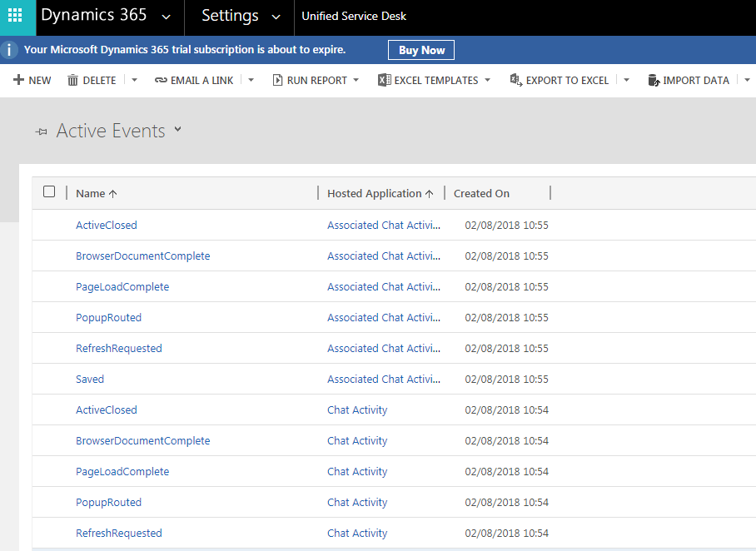Image resolution: width=756 pixels, height=551 pixels.
Task: Sort by the Created On column header
Action: pos(481,193)
